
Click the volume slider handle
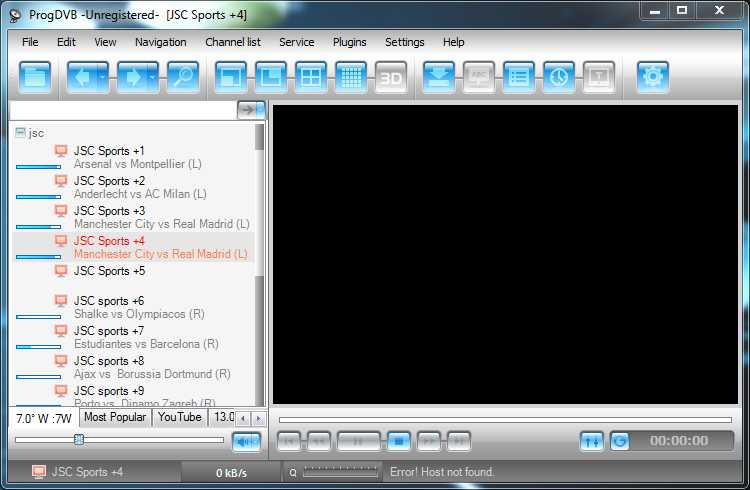tap(79, 439)
